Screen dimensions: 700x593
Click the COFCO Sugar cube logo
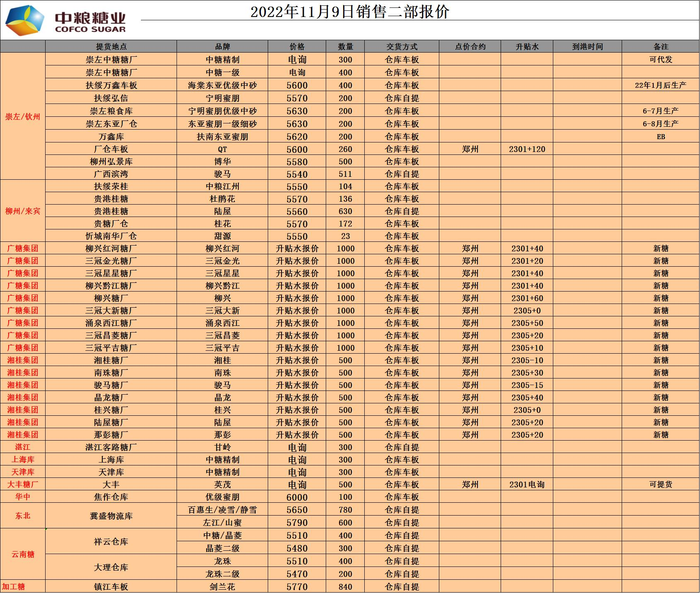[24, 21]
